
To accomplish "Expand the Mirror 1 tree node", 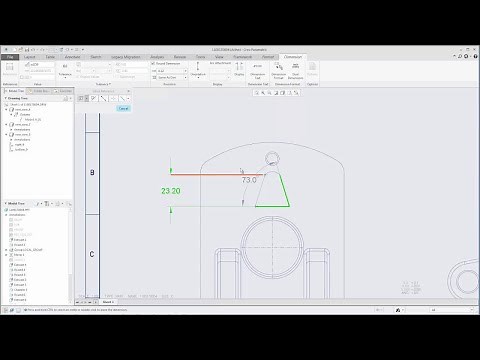I will tap(6, 255).
